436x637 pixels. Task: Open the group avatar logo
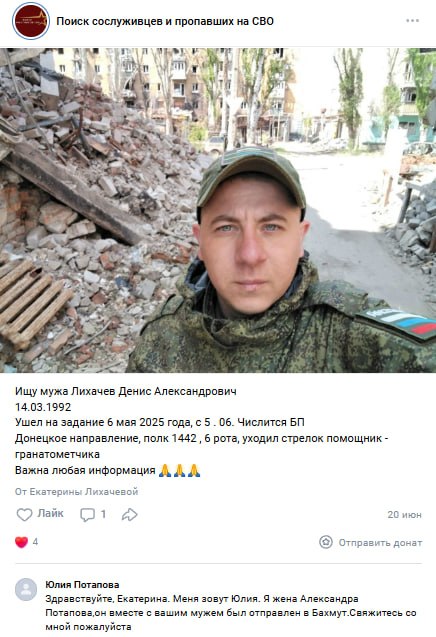point(31,21)
